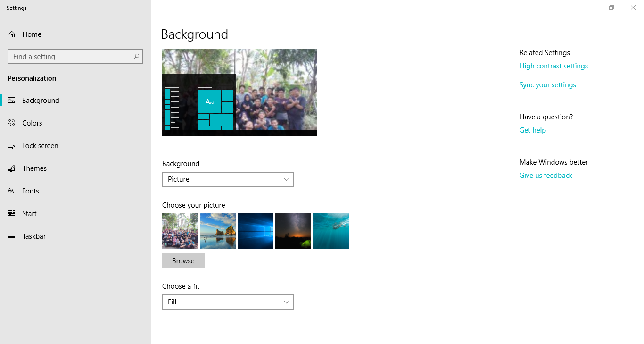This screenshot has width=644, height=344.
Task: Go to Colors settings
Action: 75,123
